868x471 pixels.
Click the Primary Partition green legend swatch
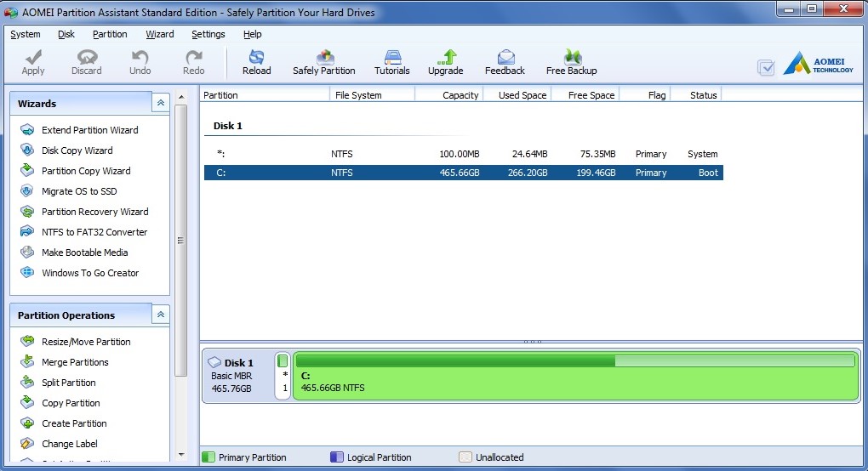[208, 457]
